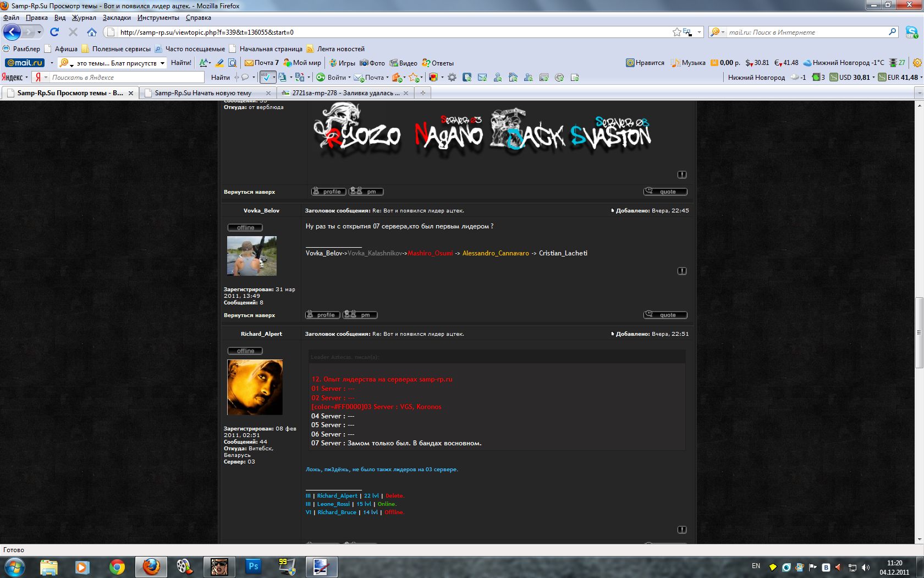Quote Vovka_Belov's message
Image resolution: width=924 pixels, height=578 pixels.
[x=665, y=315]
